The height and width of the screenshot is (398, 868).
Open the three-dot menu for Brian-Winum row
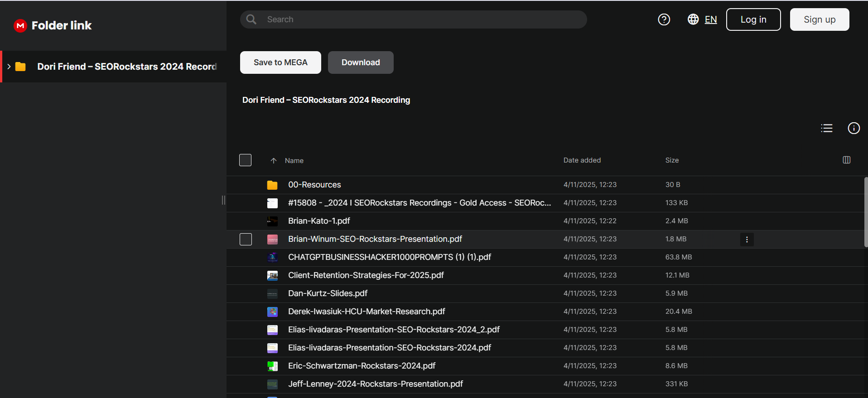pyautogui.click(x=747, y=240)
